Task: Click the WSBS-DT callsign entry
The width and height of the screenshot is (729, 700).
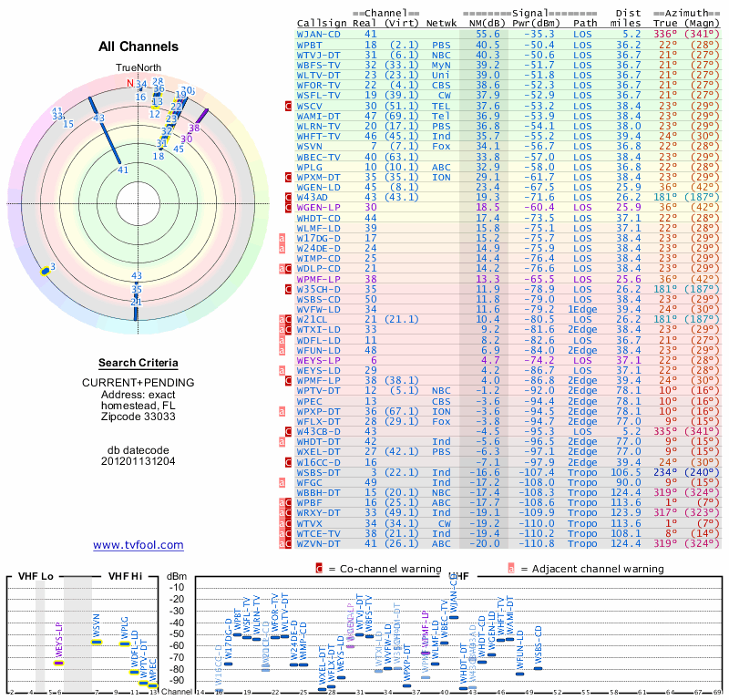Action: tap(318, 472)
